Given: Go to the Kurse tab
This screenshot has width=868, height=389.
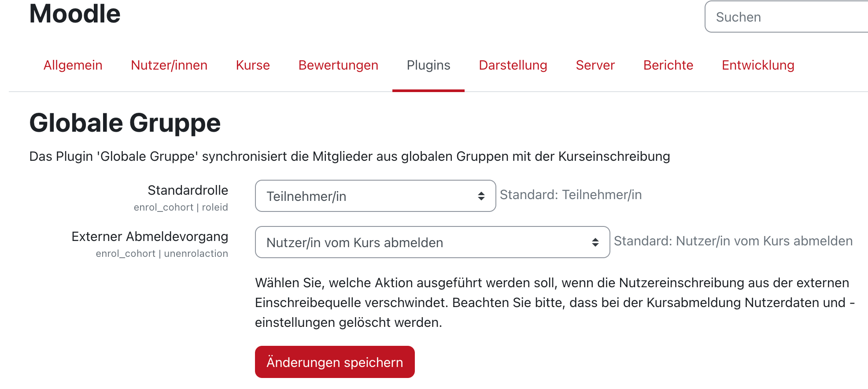Looking at the screenshot, I should 253,65.
